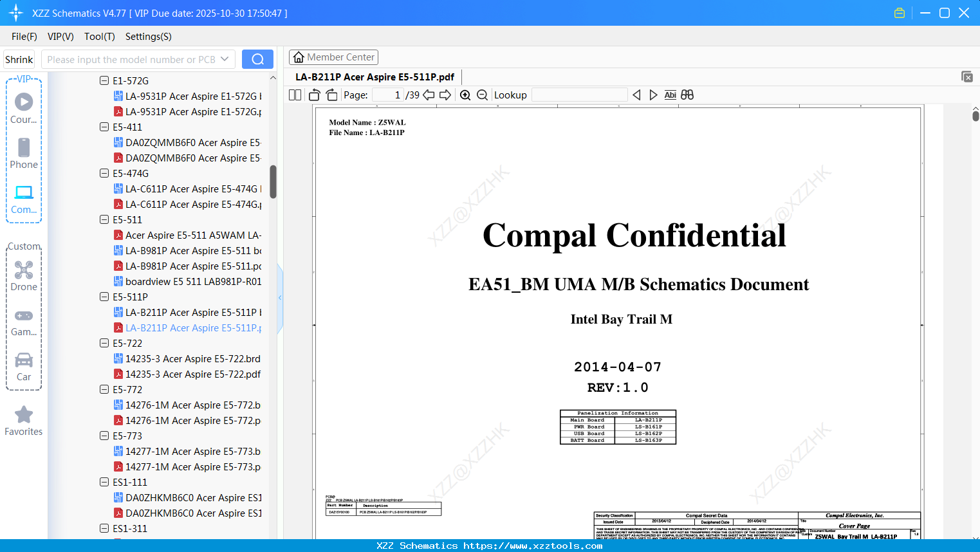Collapse the E5-511 tree node
The height and width of the screenshot is (552, 980).
click(x=104, y=220)
